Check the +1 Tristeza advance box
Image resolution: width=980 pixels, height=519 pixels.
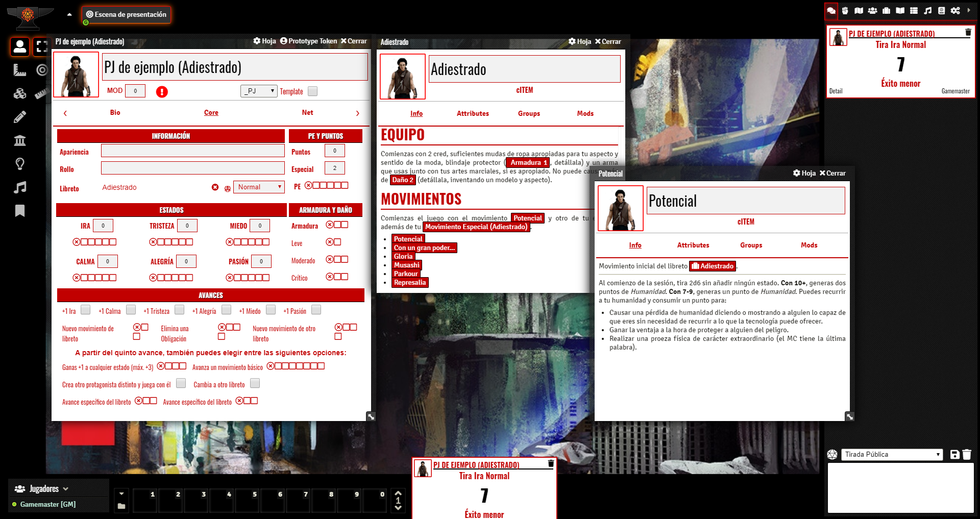click(x=180, y=310)
